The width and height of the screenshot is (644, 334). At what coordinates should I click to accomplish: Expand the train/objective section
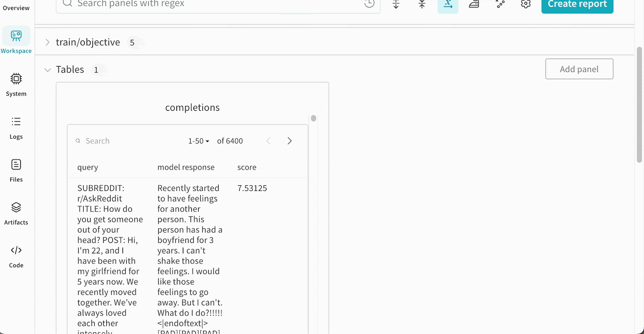[x=47, y=42]
